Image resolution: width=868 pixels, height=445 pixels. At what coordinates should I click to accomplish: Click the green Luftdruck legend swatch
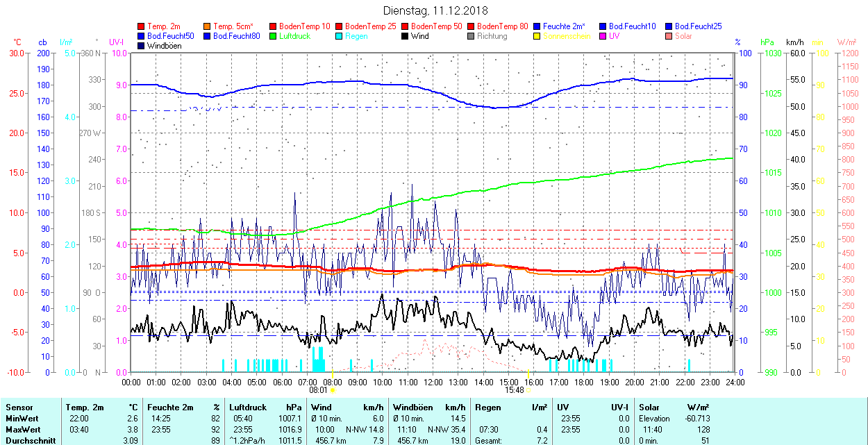coord(274,36)
